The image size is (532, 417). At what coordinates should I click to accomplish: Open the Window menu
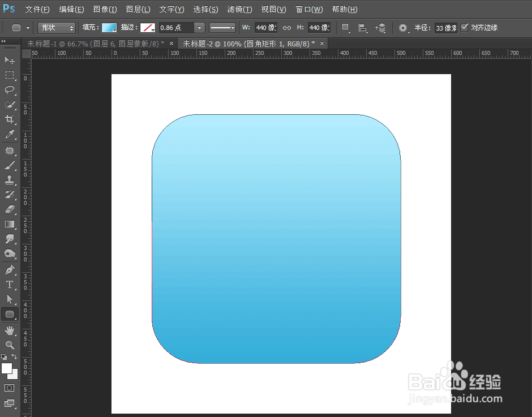[309, 9]
